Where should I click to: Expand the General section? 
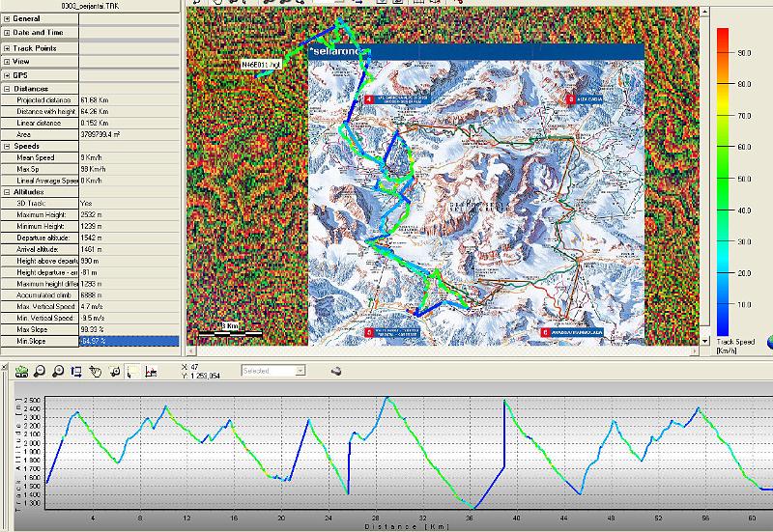pos(7,18)
